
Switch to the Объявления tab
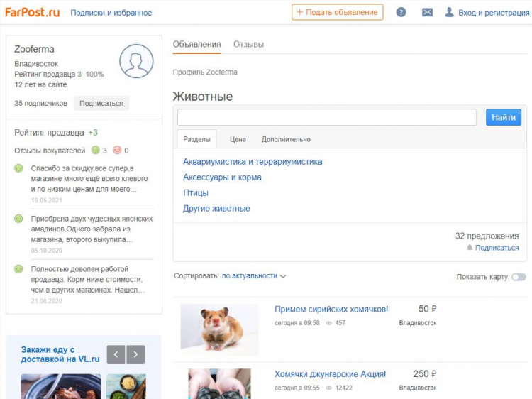[x=196, y=45]
